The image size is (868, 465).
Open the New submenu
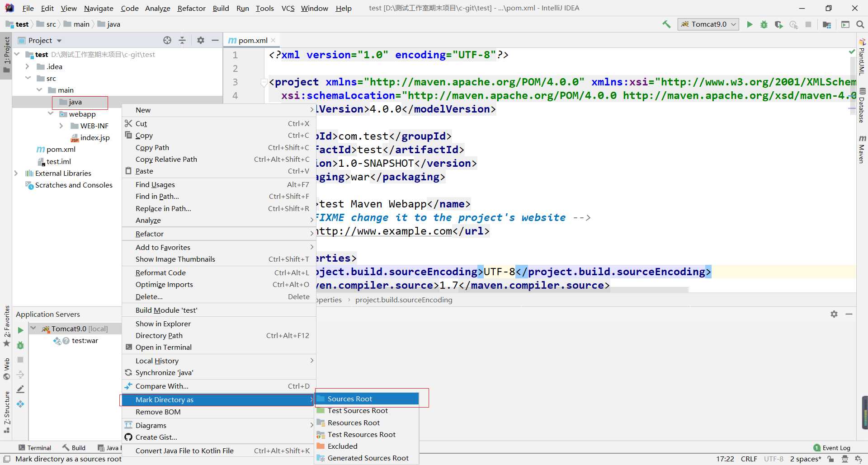pos(219,110)
